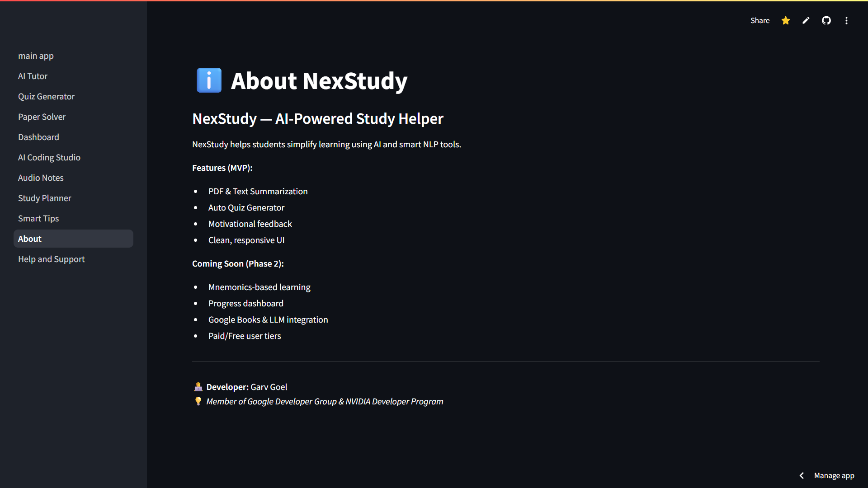Screen dimensions: 868x488
Task: Go to the Study Planner page
Action: click(x=44, y=198)
